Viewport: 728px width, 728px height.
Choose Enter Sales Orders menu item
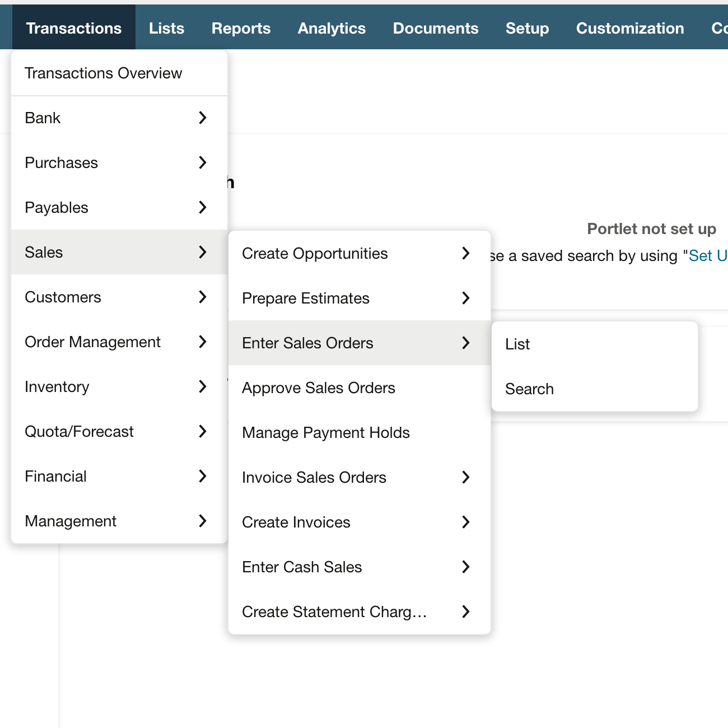360,343
